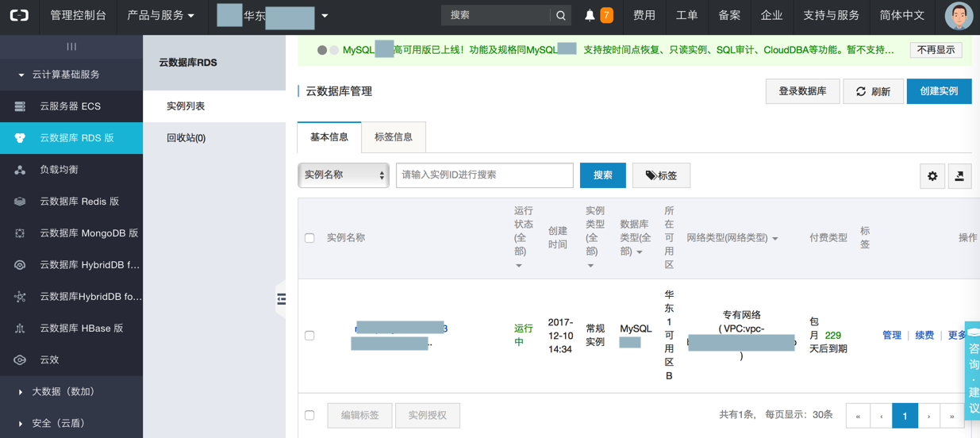
Task: Toggle the select-all checkbox in table header
Action: (309, 238)
